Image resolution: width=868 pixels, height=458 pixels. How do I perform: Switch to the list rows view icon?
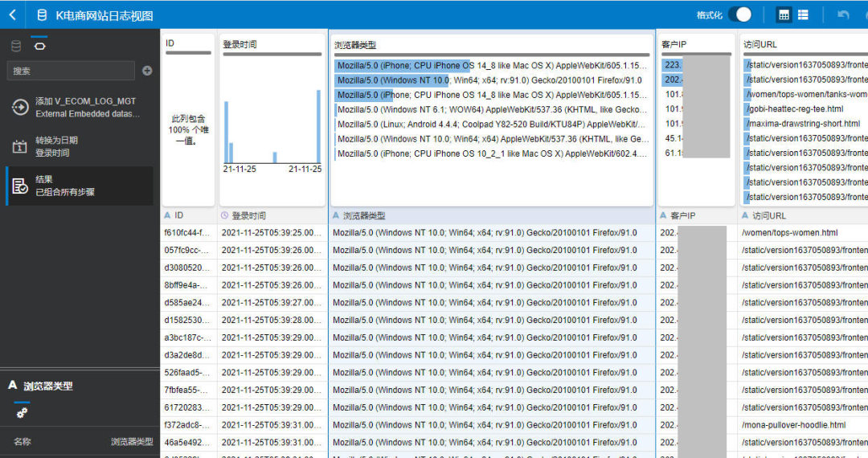point(803,15)
